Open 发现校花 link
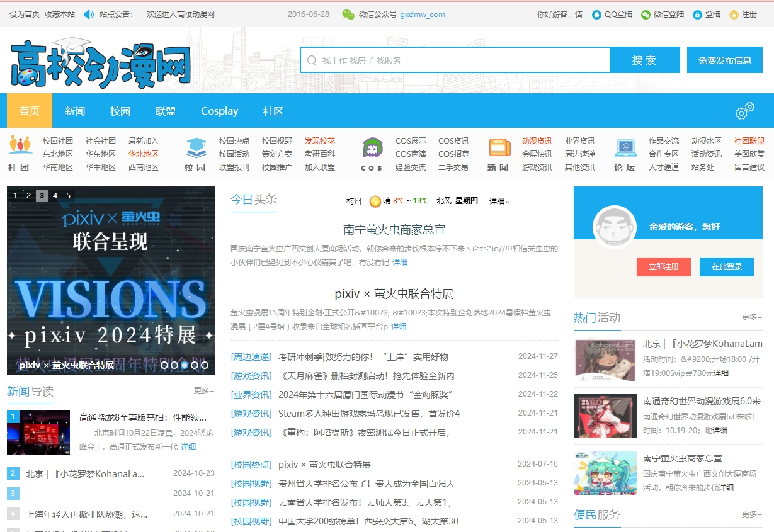774x532 pixels. click(320, 141)
